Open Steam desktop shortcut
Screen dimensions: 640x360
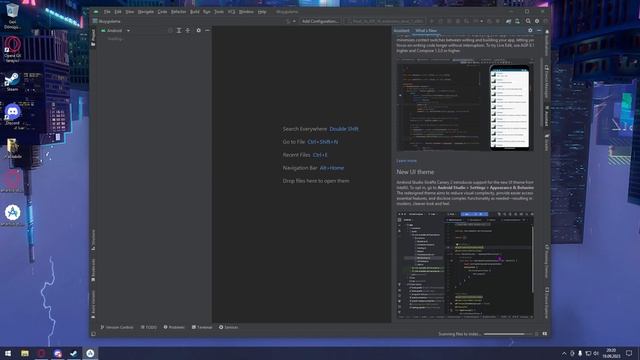pos(12,82)
